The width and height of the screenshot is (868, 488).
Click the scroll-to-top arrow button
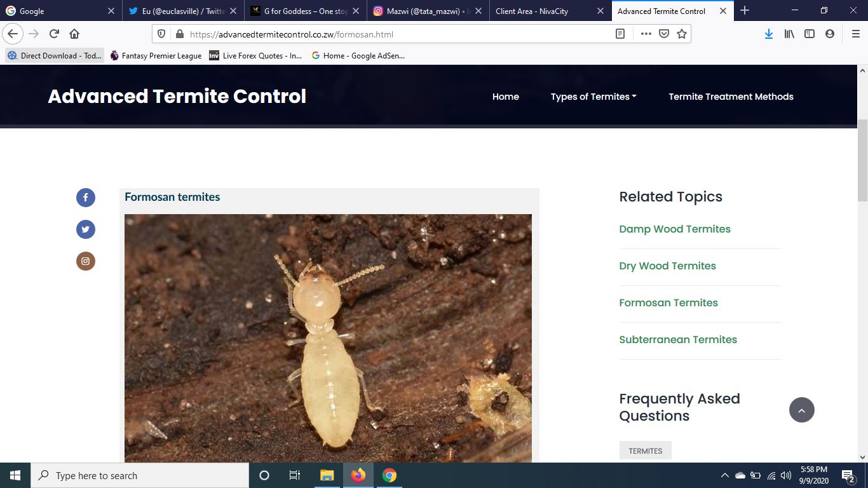[801, 410]
